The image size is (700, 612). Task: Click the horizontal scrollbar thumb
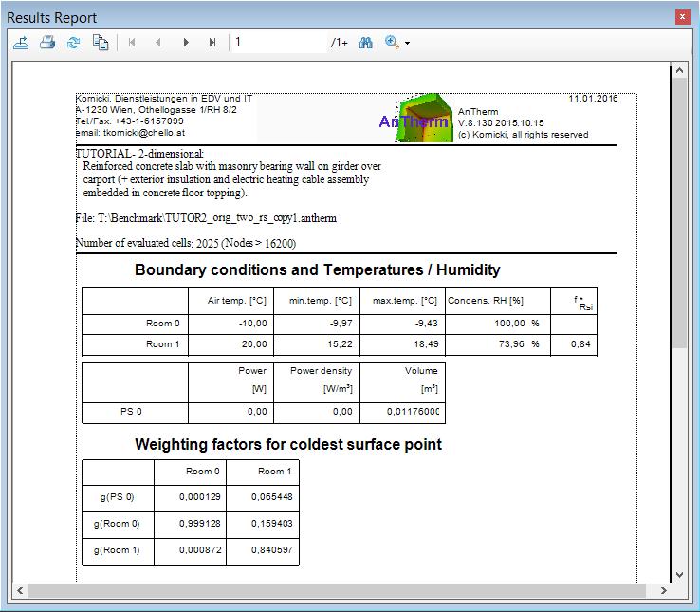click(x=337, y=590)
